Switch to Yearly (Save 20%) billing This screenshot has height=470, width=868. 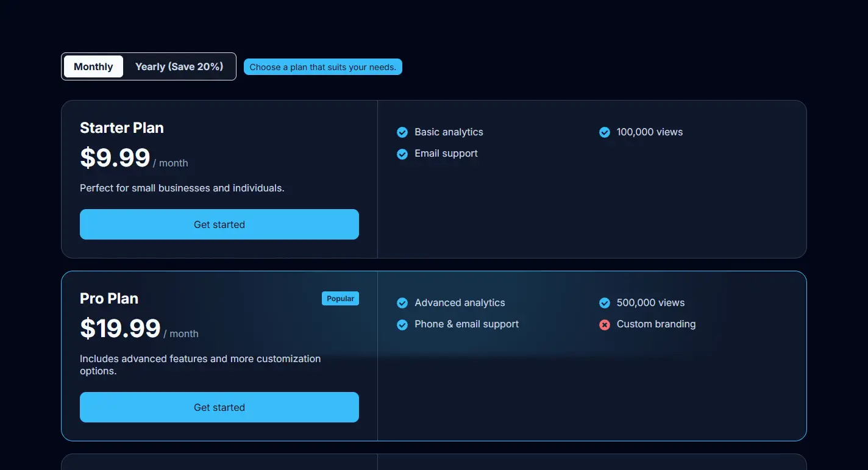point(179,66)
